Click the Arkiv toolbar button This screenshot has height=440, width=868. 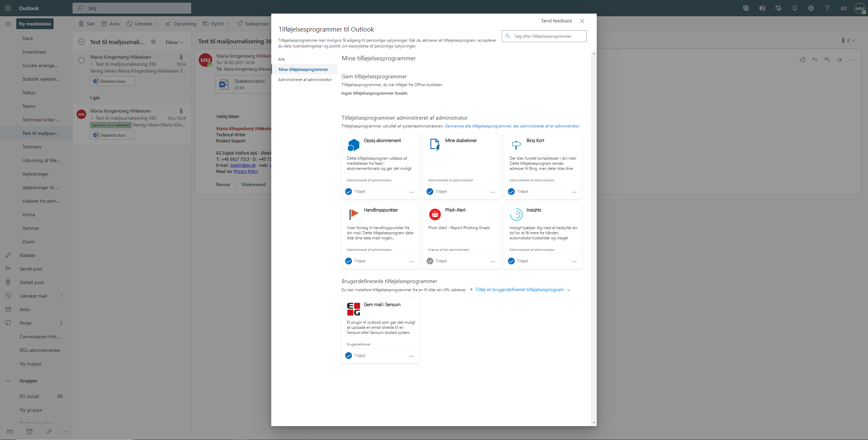click(x=111, y=24)
